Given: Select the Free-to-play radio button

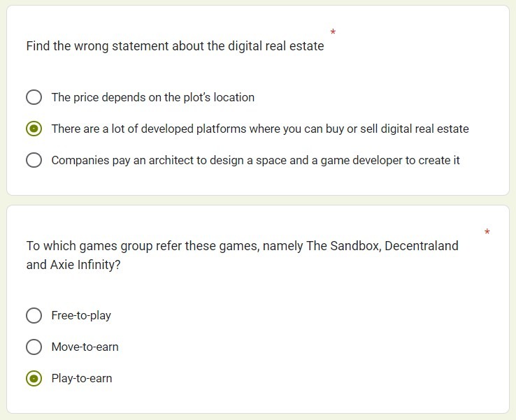Looking at the screenshot, I should point(34,315).
